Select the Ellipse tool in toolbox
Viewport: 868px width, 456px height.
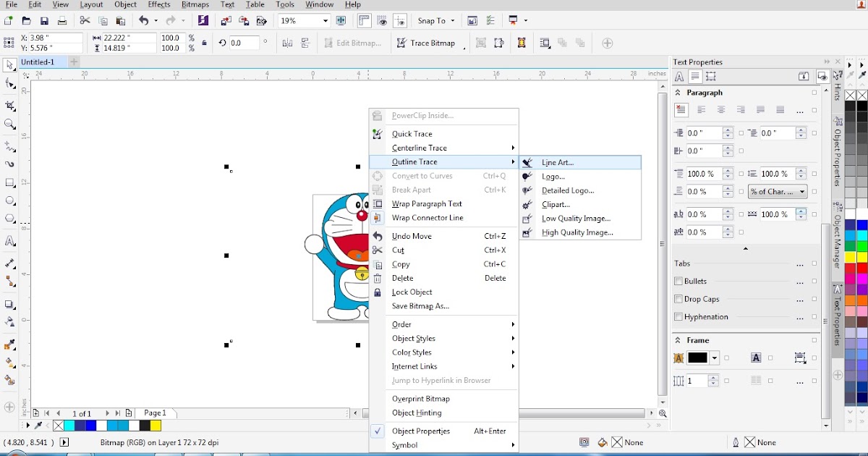click(9, 200)
